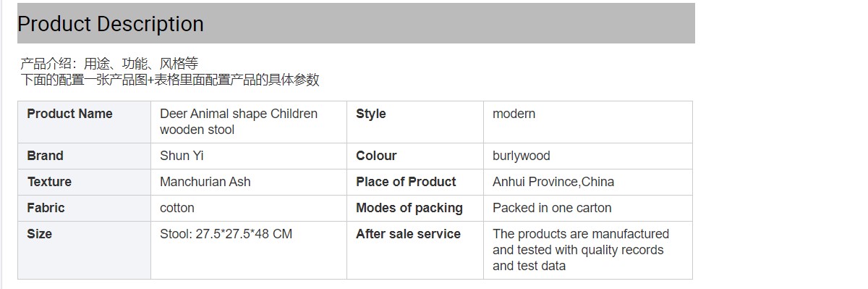868x289 pixels.
Task: Select the Fabric label cell
Action: click(x=84, y=208)
